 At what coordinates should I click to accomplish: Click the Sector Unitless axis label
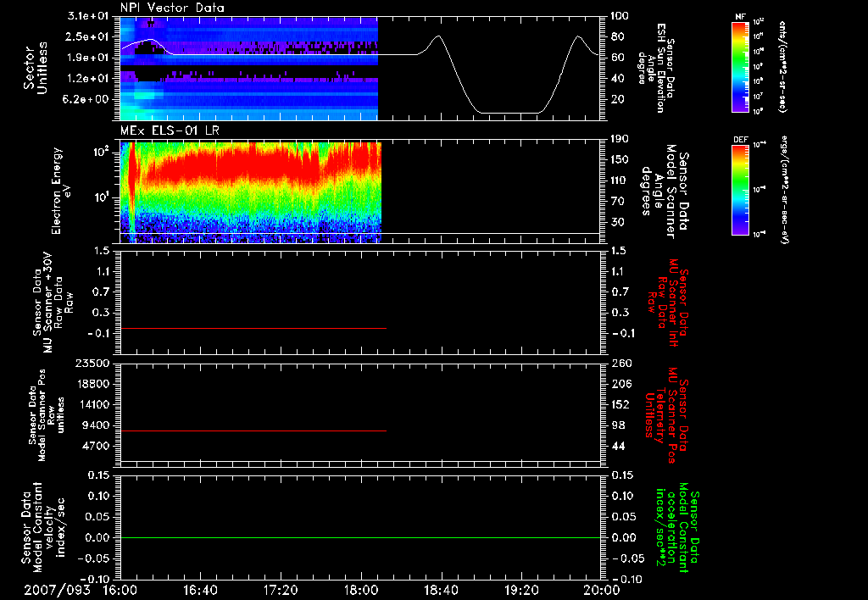[x=36, y=68]
